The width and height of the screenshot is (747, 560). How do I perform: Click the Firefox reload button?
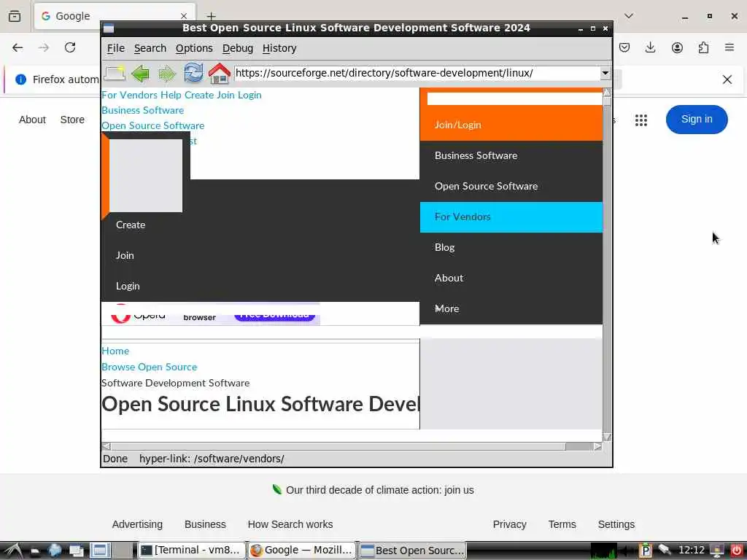(70, 47)
